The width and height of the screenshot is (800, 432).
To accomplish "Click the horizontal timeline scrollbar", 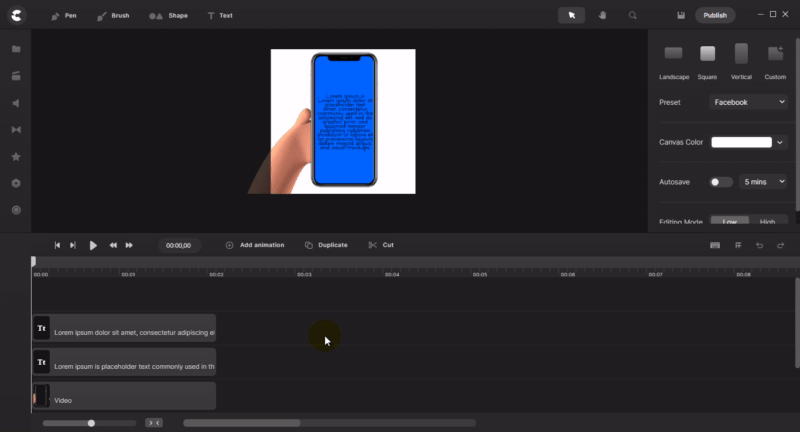I will pos(242,423).
